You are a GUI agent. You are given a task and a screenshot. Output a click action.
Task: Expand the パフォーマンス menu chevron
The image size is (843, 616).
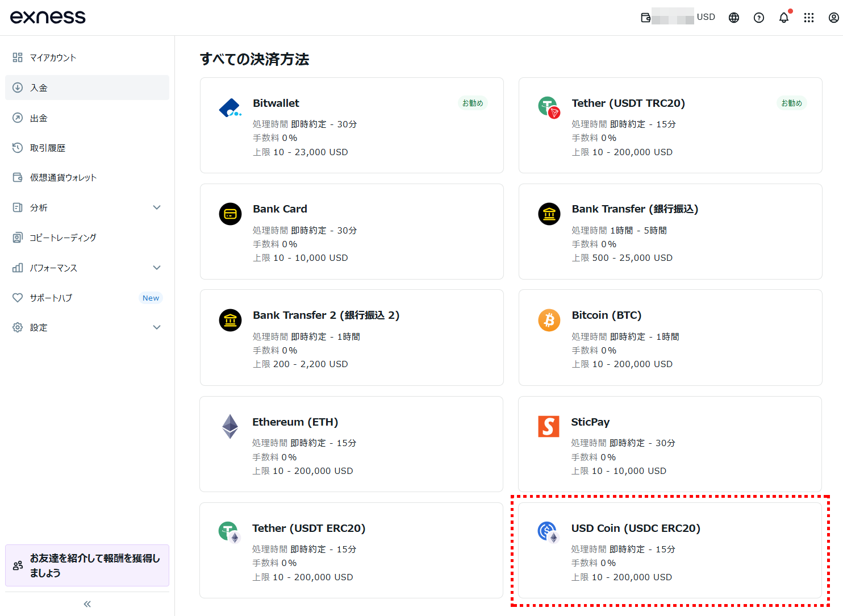(x=157, y=268)
